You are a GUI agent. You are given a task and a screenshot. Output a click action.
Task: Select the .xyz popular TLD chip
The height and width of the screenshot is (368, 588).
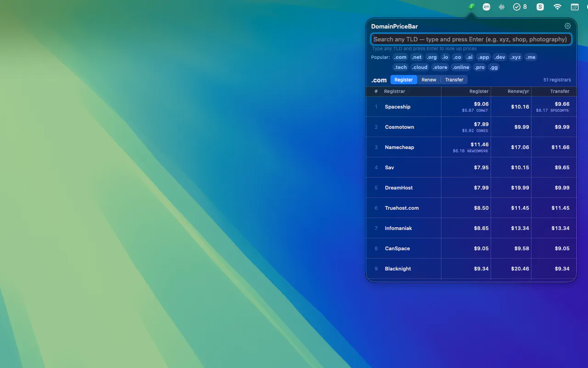tap(516, 57)
